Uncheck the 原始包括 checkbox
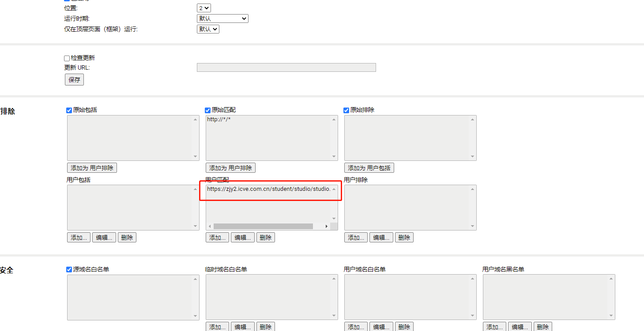The image size is (644, 331). tap(69, 110)
